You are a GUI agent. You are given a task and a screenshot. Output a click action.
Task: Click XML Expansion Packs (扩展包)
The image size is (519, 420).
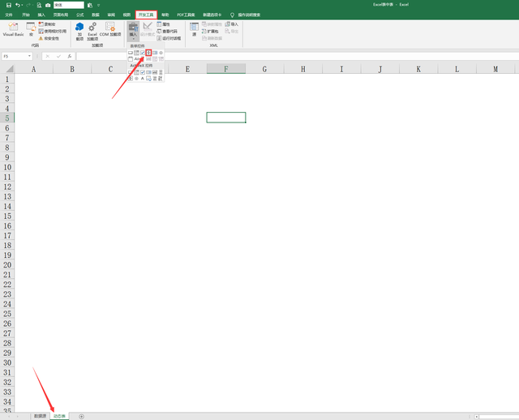click(210, 31)
